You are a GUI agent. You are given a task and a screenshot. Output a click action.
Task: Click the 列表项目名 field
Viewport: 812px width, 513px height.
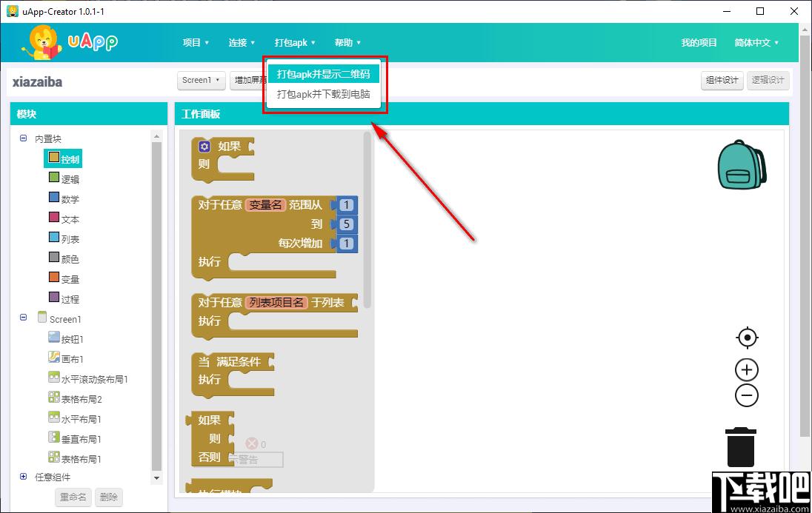276,302
